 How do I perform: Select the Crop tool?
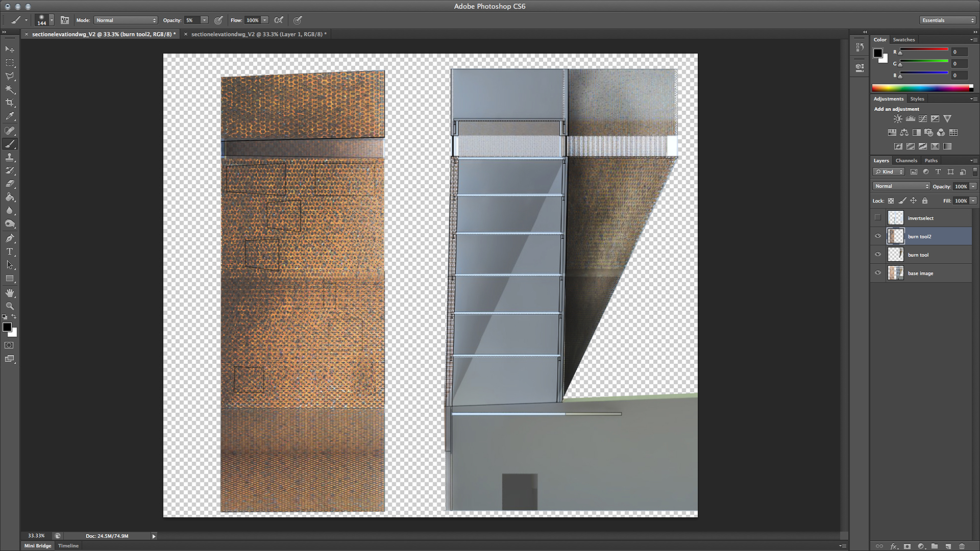coord(10,103)
